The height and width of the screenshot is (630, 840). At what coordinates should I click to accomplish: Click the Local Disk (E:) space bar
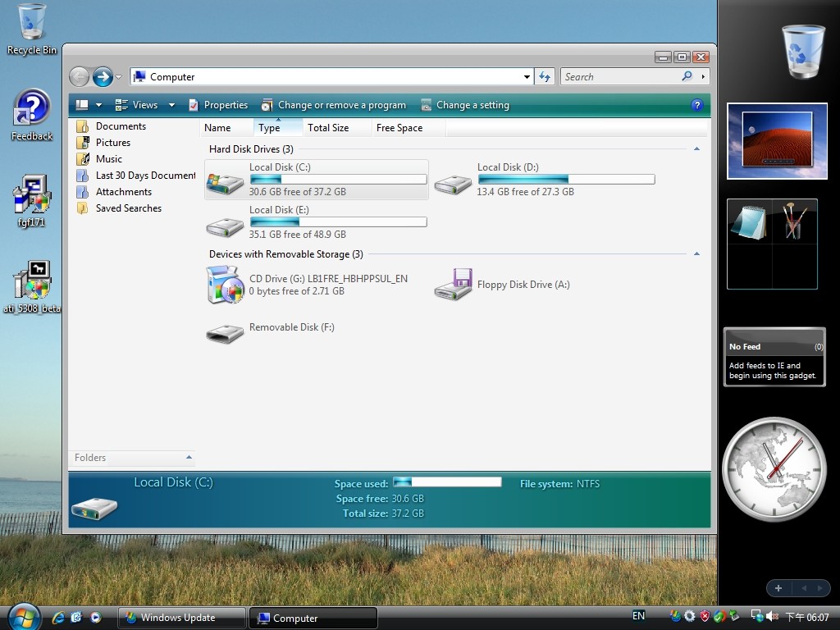pyautogui.click(x=338, y=221)
